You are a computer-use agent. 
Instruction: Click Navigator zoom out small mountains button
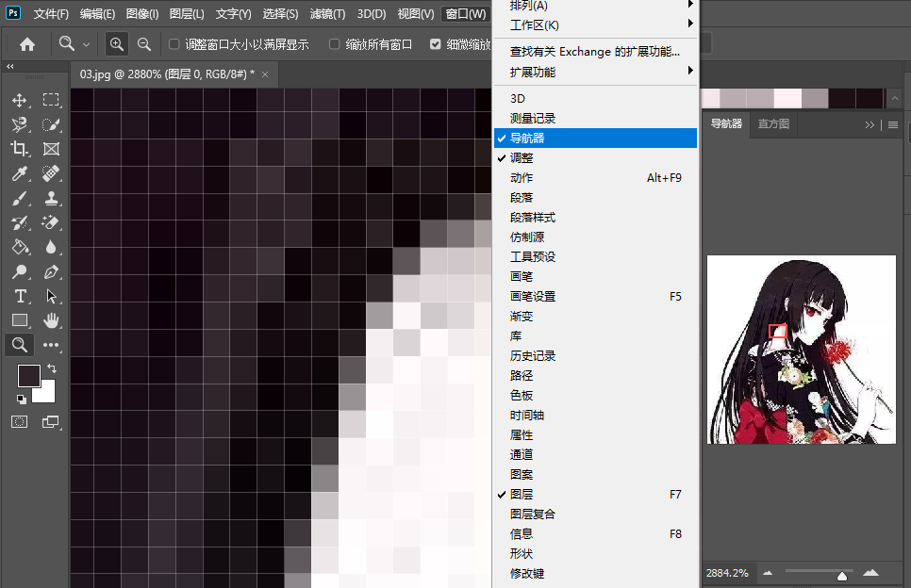click(x=768, y=573)
